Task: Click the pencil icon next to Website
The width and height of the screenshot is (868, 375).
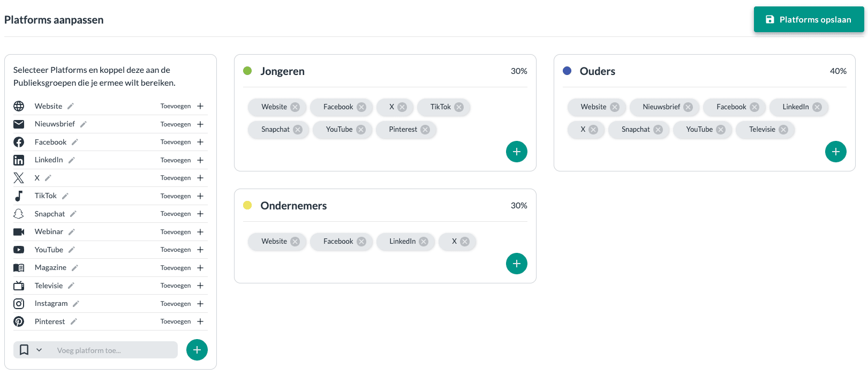Action: click(x=71, y=106)
